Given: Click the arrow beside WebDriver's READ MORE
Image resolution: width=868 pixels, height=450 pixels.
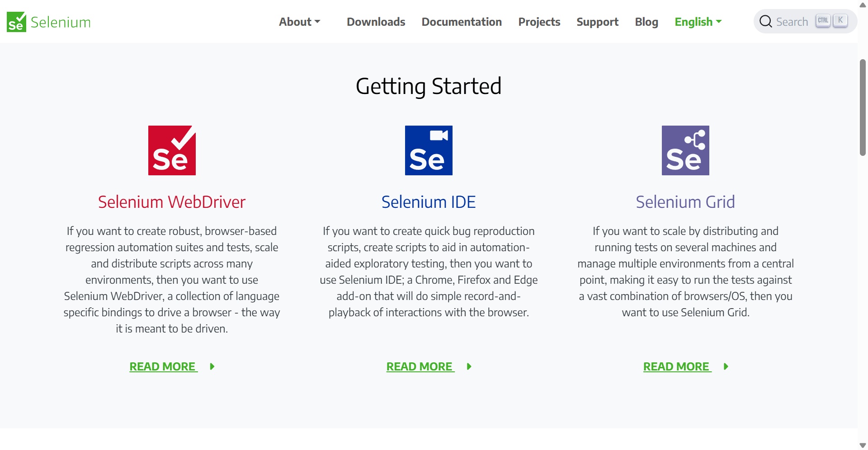Looking at the screenshot, I should (x=212, y=366).
